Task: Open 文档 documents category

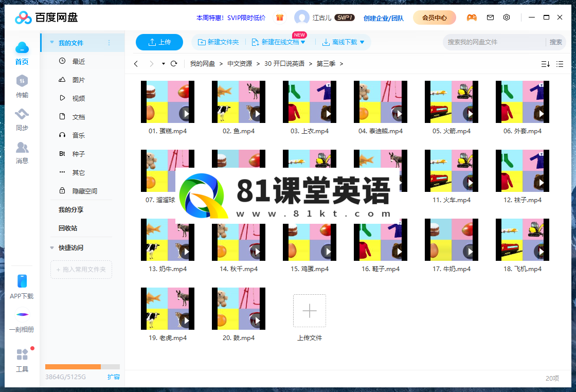Action: (72, 117)
